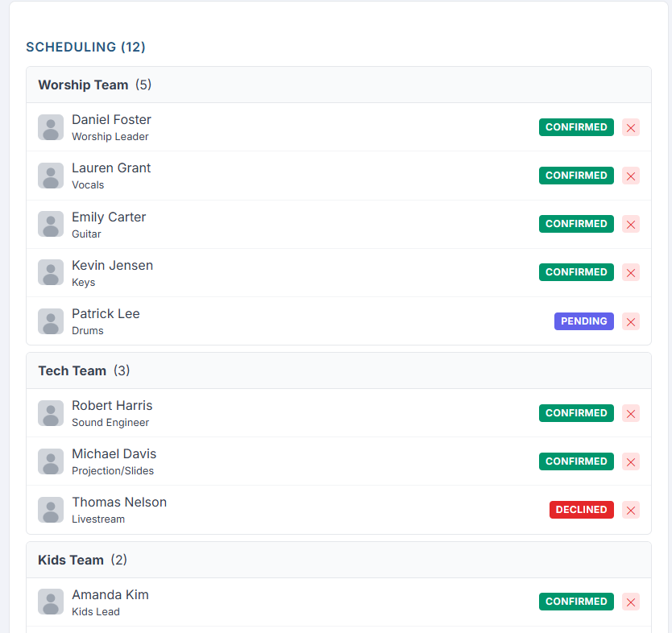Click Thomas Nelson's avatar icon

50,510
